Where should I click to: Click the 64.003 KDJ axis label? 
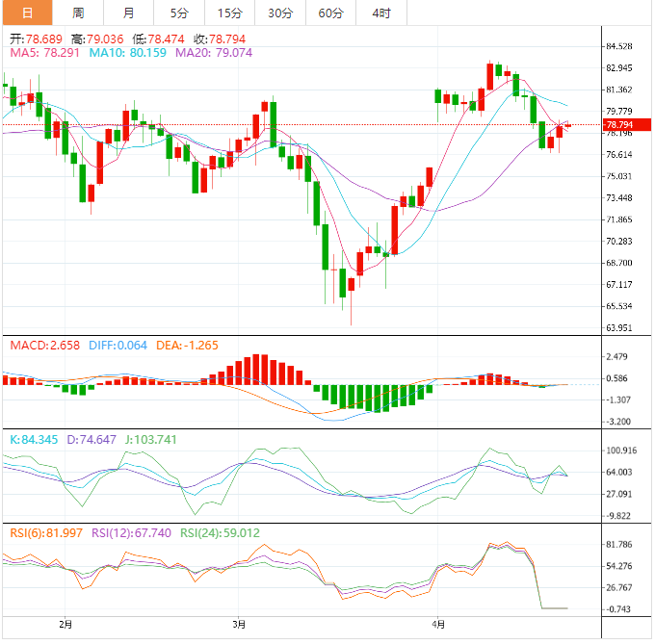point(619,472)
